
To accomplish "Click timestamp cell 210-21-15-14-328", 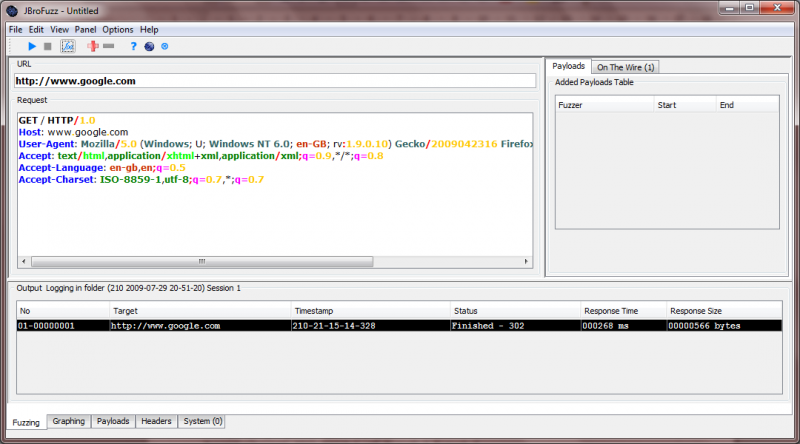I will click(x=370, y=326).
